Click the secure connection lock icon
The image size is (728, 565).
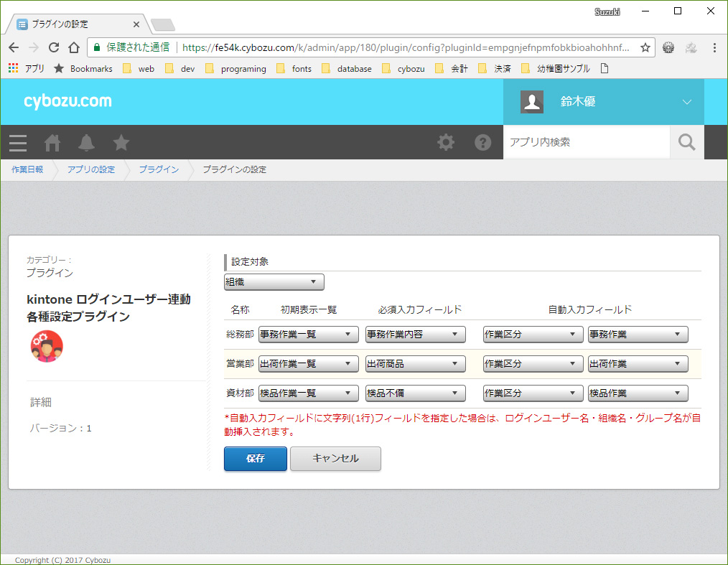97,47
